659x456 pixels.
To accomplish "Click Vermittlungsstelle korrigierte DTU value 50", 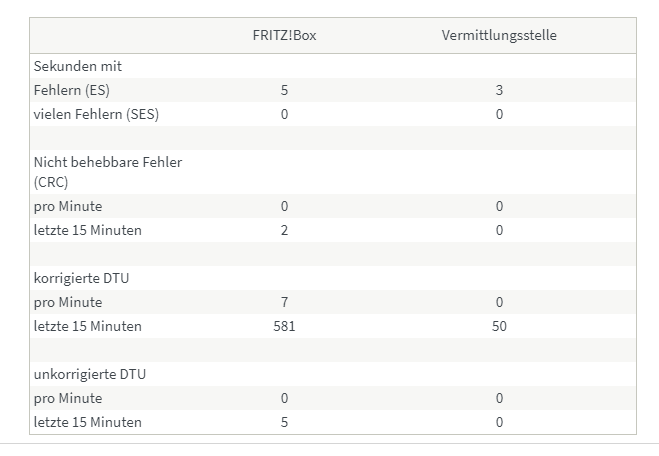I will click(499, 326).
